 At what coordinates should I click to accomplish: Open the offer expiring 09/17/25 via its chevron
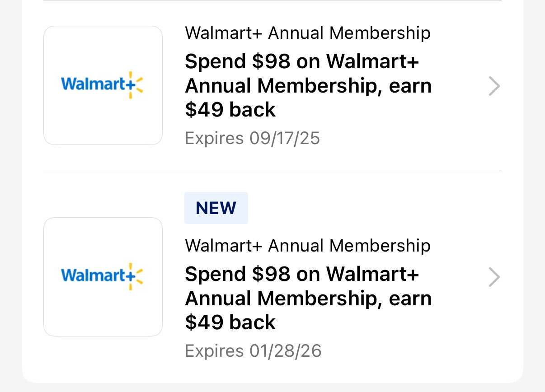click(494, 86)
